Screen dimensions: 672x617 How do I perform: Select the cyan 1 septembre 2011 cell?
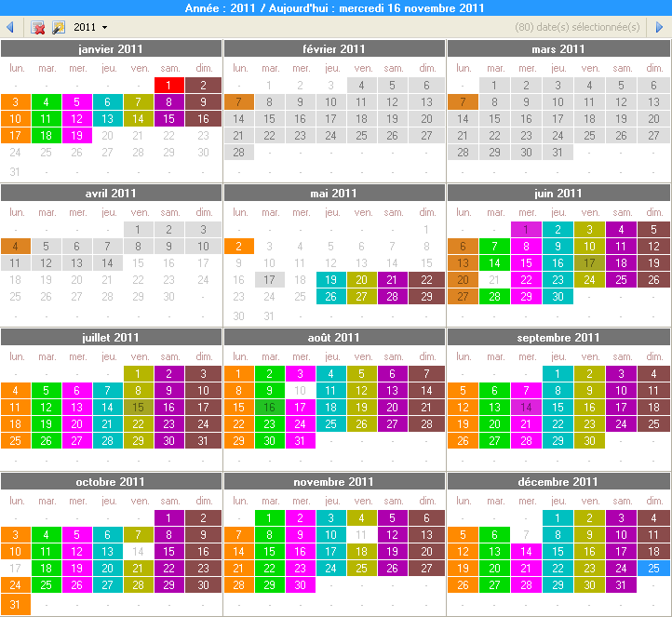[558, 373]
